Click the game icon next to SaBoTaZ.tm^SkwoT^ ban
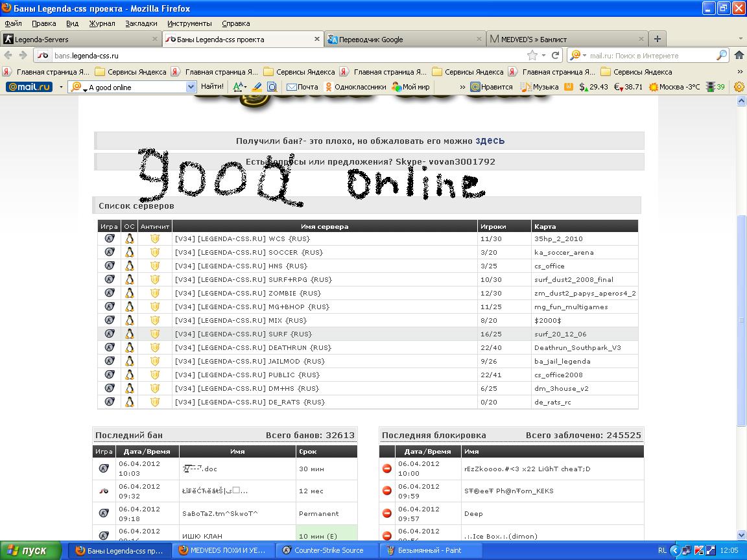The height and width of the screenshot is (560, 747). coord(104,513)
